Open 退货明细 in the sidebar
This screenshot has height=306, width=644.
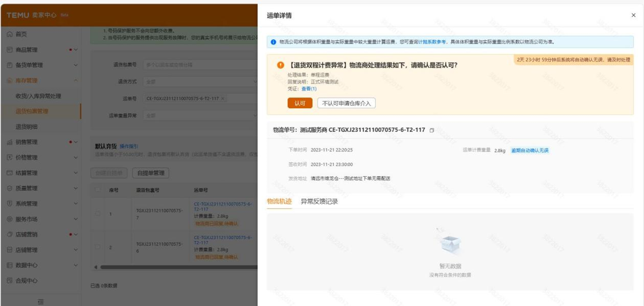point(26,126)
